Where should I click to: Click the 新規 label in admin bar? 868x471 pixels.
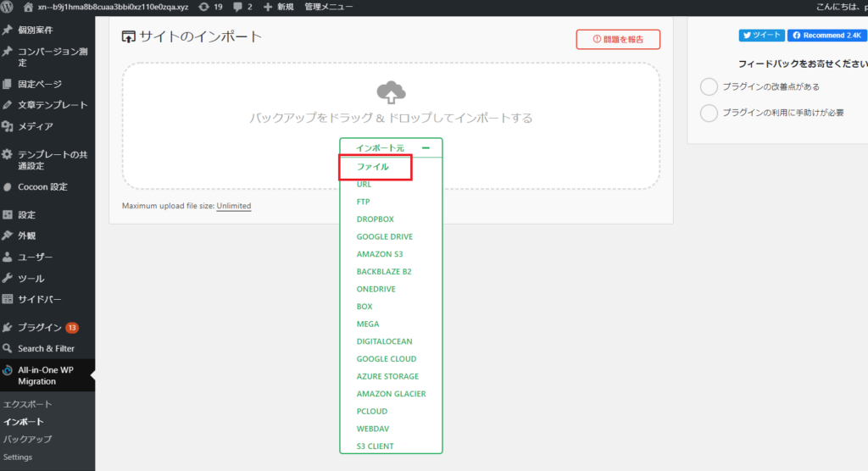point(285,7)
